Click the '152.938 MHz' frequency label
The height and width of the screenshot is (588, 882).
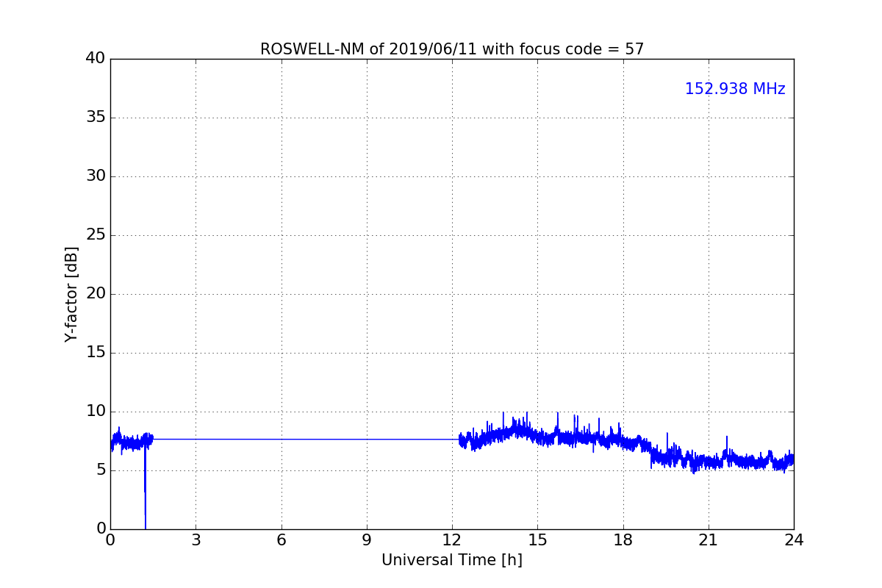point(735,89)
